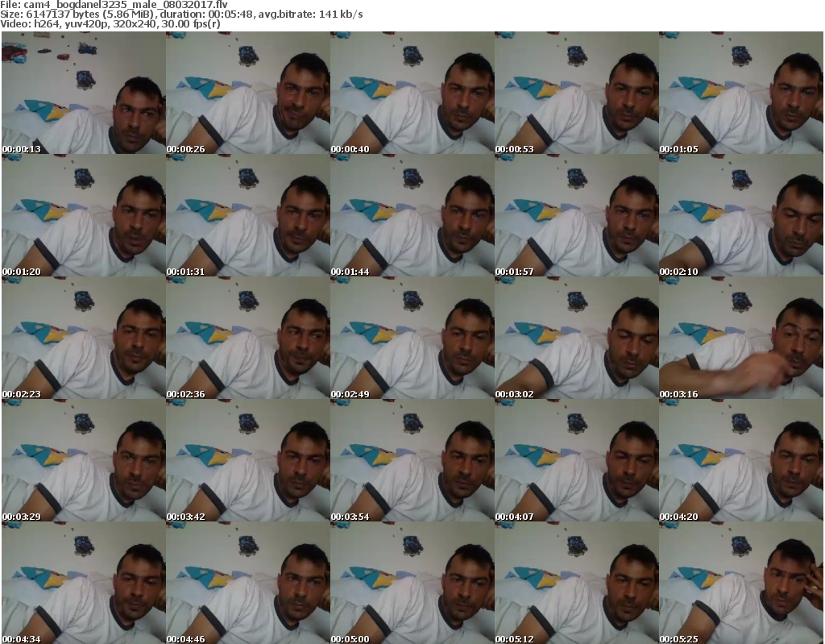Select the frame stamped 00:05:12
This screenshot has height=644, width=825.
point(577,583)
